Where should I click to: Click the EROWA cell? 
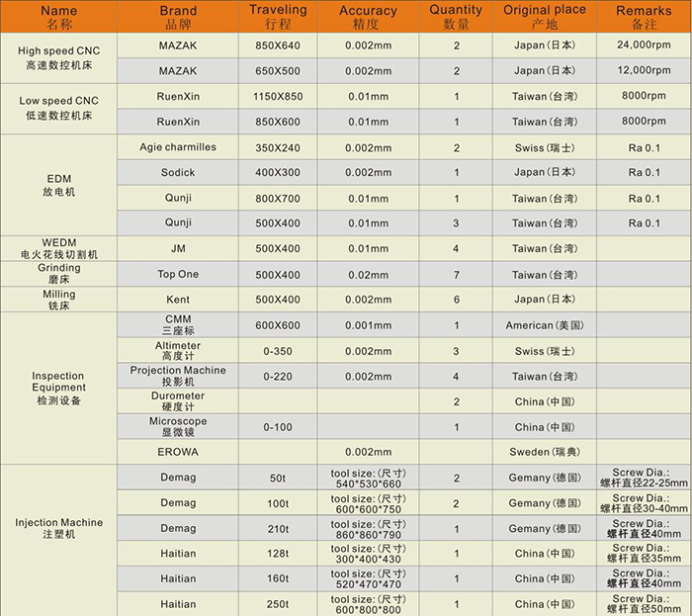(178, 451)
